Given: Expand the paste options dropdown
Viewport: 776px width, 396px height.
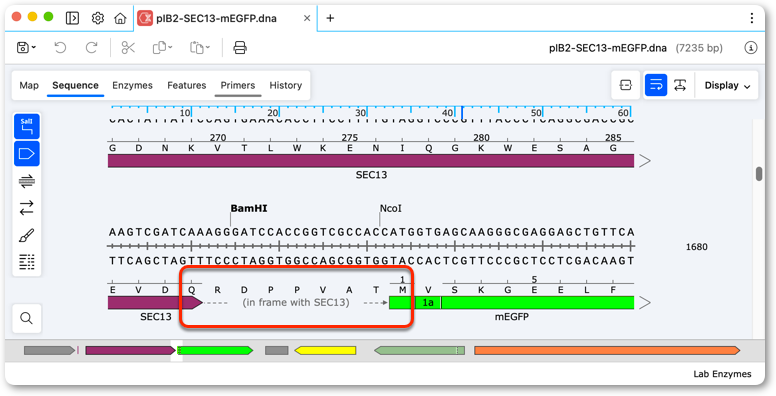Looking at the screenshot, I should 200,48.
